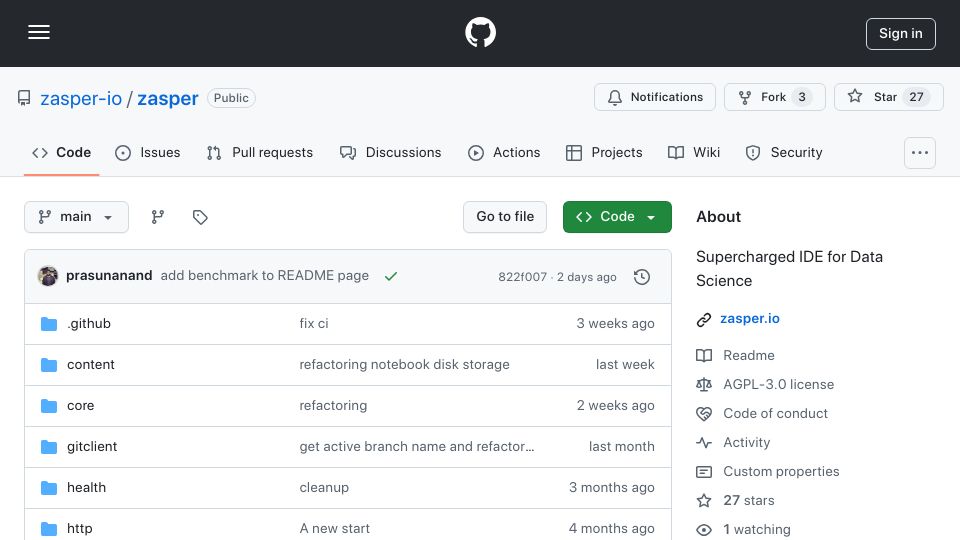Open the 'A new start' commit message
This screenshot has height=540, width=960.
pyautogui.click(x=334, y=528)
